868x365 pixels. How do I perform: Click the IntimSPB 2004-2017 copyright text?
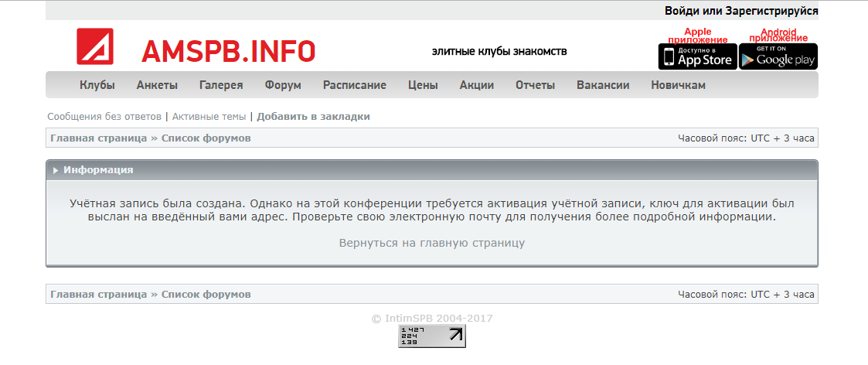(432, 319)
